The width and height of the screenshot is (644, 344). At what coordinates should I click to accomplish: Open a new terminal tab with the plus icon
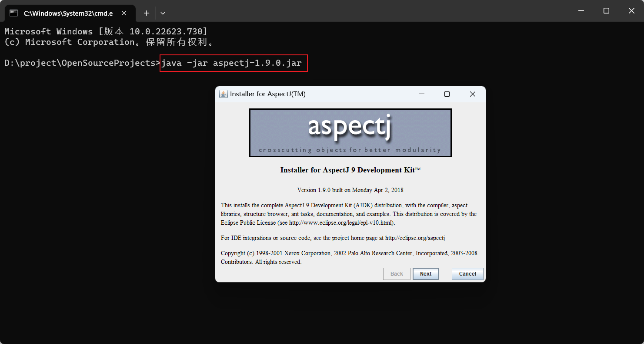(147, 13)
